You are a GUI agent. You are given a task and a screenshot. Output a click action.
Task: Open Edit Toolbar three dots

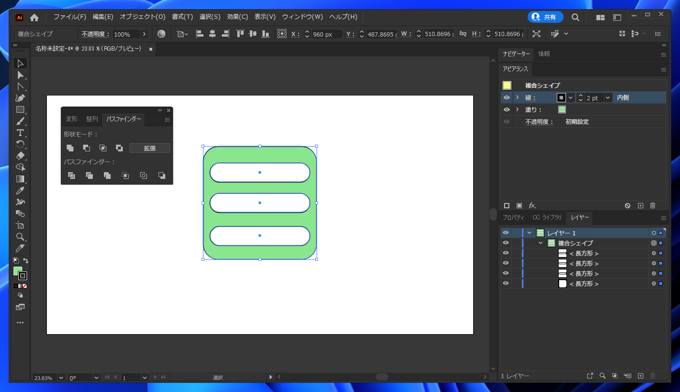coord(20,323)
